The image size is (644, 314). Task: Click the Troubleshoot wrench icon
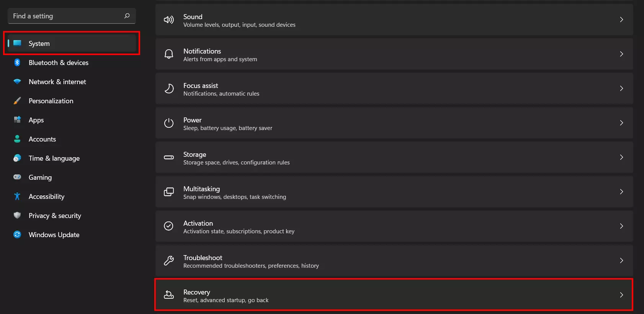pyautogui.click(x=169, y=260)
